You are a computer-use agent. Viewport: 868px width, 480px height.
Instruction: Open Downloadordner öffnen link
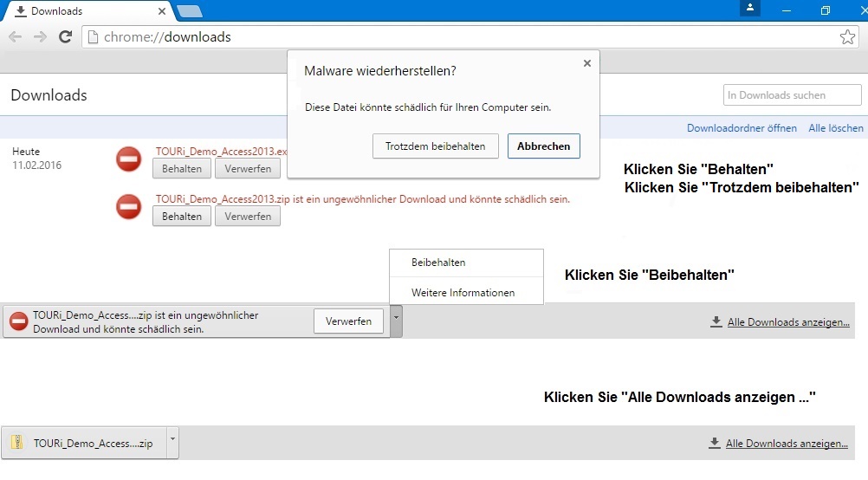point(742,128)
